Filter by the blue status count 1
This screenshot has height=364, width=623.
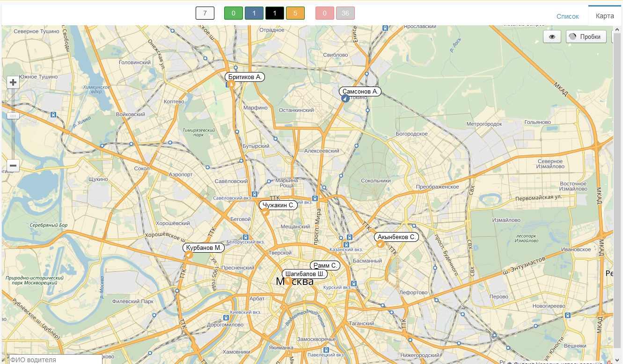(254, 13)
